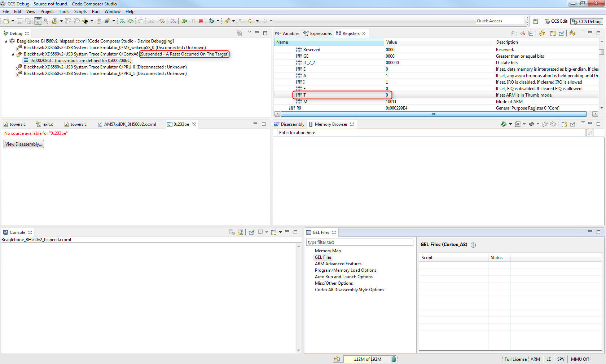Click the help icon beside GEL Files heading
Image resolution: width=606 pixels, height=364 pixels.
[x=473, y=245]
